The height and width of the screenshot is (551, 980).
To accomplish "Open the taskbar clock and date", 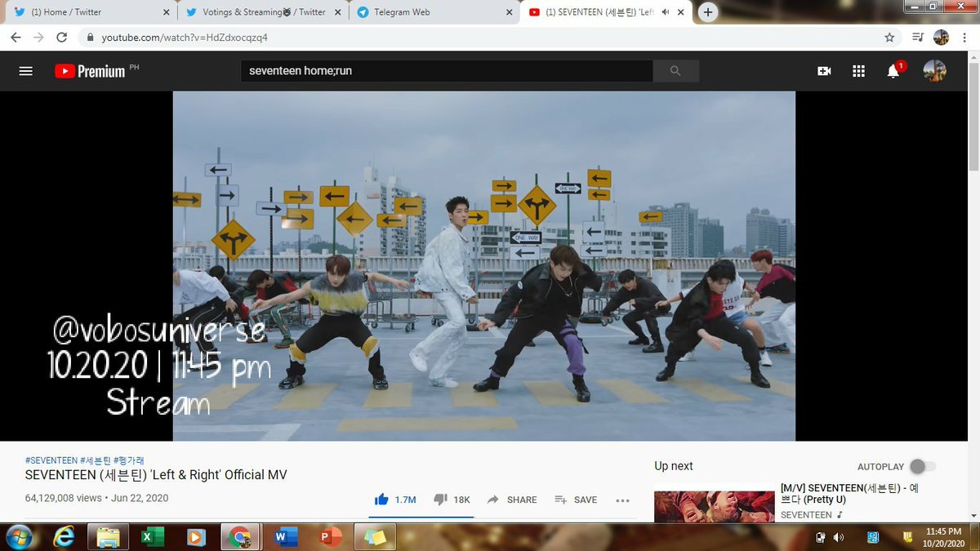I will coord(942,537).
